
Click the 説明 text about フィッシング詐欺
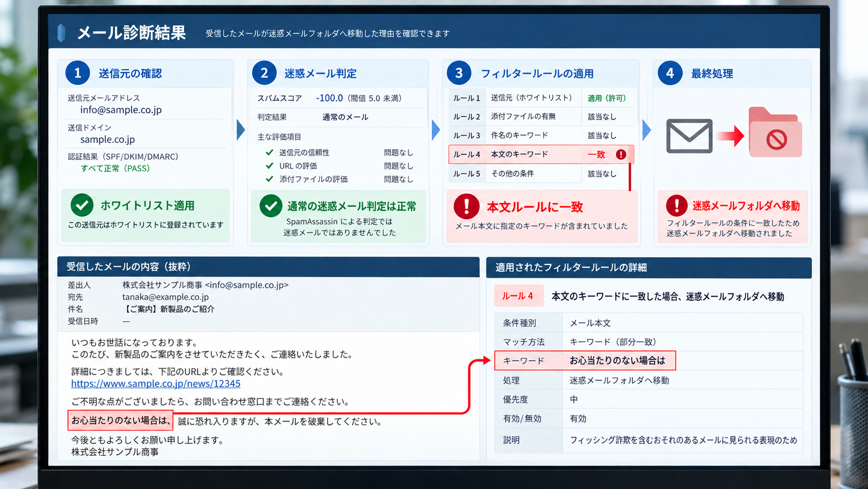point(683,440)
